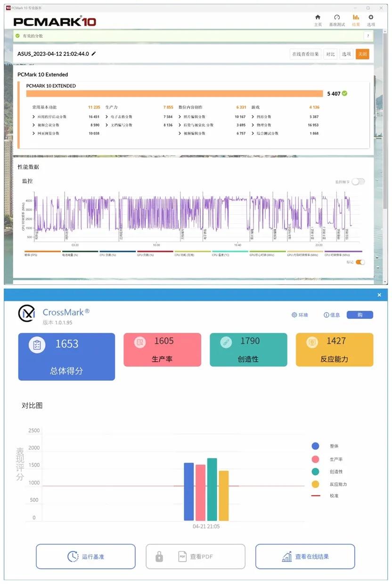Enable the 监控细节 toggle above the chart
392x584 pixels.
point(359,181)
